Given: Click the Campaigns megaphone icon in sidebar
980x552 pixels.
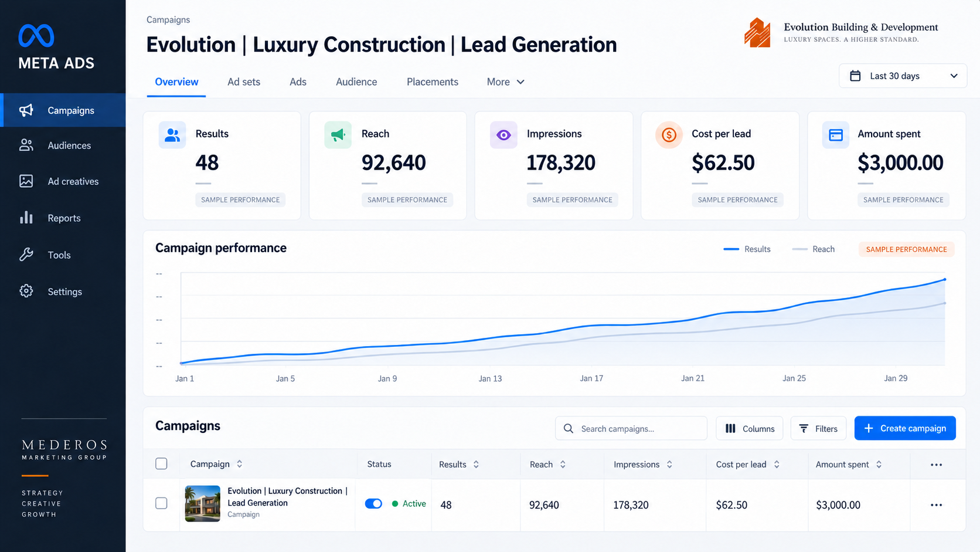Looking at the screenshot, I should coord(26,110).
